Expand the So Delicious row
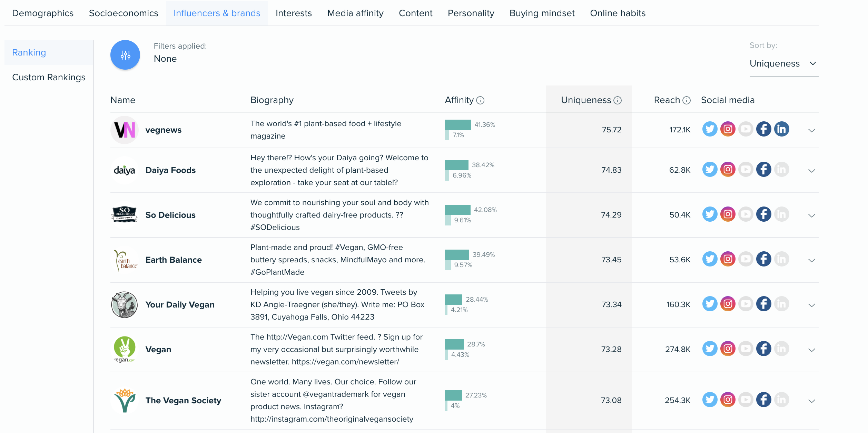The image size is (868, 433). 812,215
